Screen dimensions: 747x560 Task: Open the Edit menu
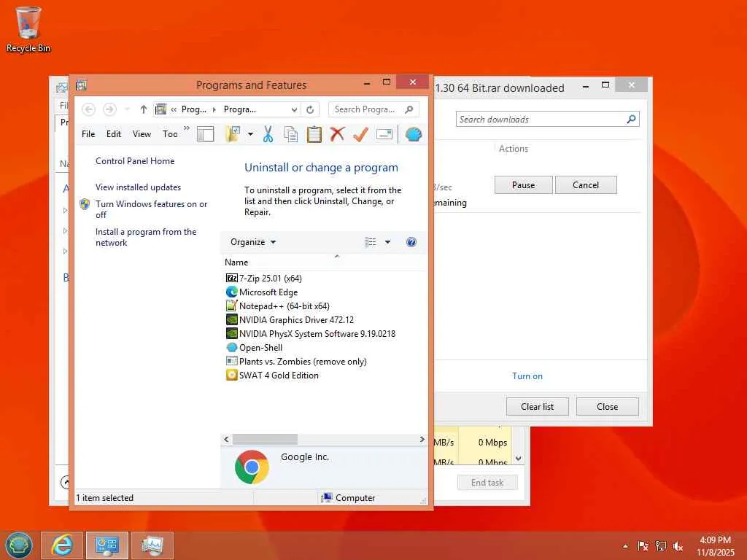(x=113, y=134)
